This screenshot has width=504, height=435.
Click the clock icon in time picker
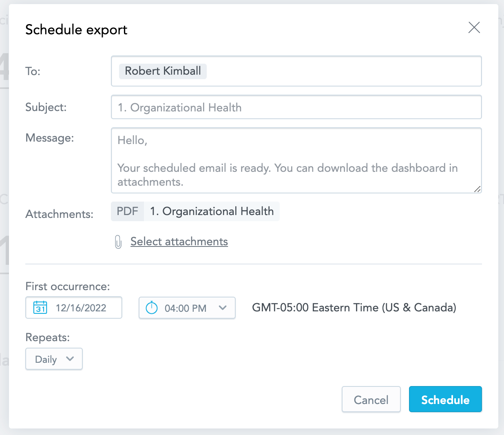point(152,308)
